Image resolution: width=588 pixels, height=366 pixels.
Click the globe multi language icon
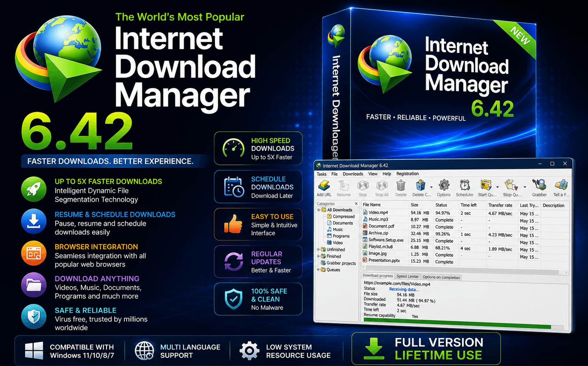[x=144, y=350]
